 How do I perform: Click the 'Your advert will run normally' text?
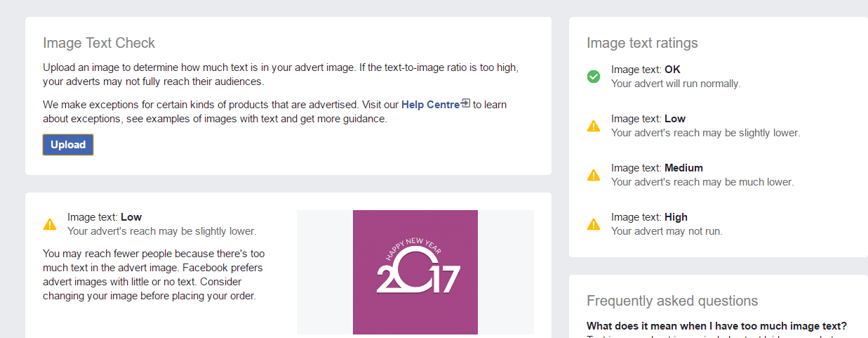676,83
